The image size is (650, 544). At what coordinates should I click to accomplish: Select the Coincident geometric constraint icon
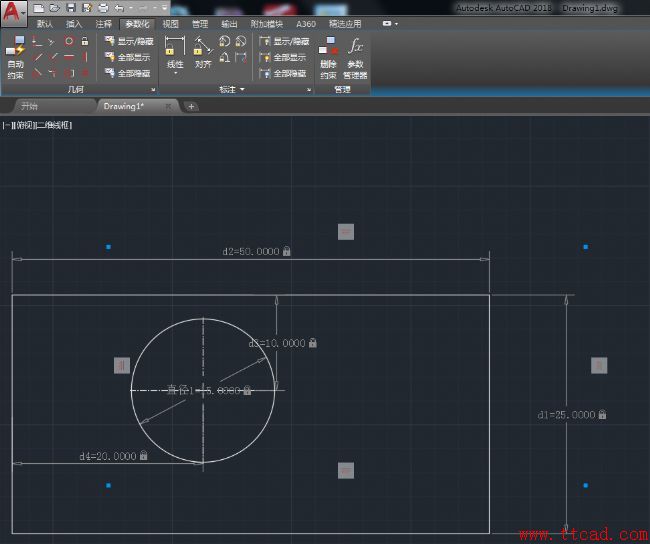[x=37, y=41]
